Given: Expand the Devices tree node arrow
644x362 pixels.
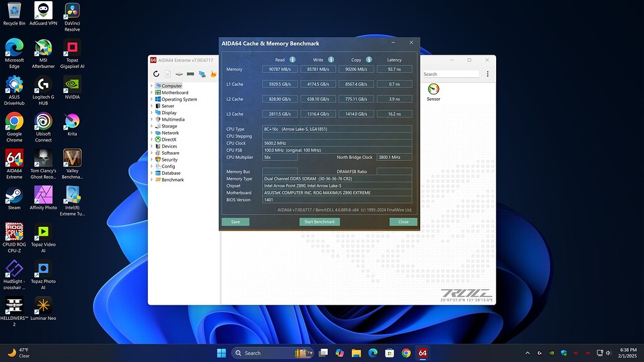Looking at the screenshot, I should tap(152, 146).
